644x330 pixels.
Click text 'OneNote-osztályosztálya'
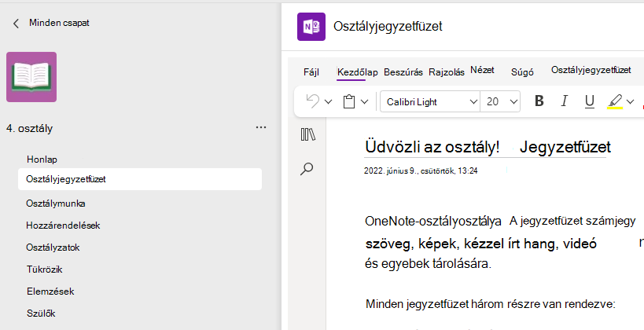(x=433, y=222)
